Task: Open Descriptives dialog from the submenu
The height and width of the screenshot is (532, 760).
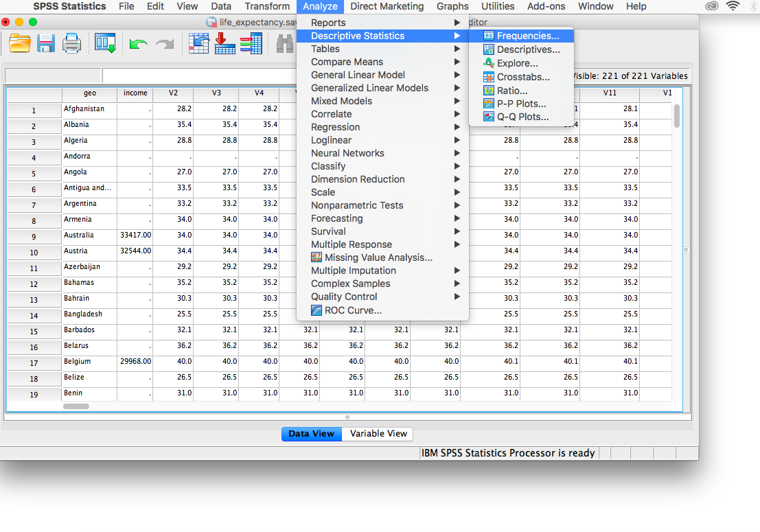Action: (x=522, y=49)
